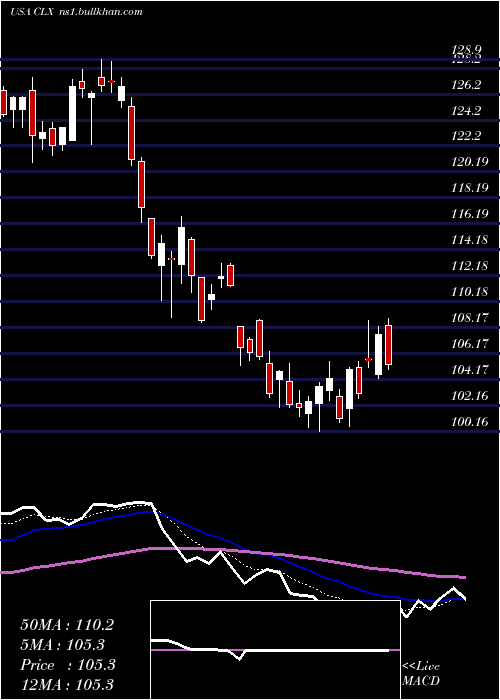500x700 pixels.
Task: Click the Price : 105.3 readout
Action: point(68,665)
